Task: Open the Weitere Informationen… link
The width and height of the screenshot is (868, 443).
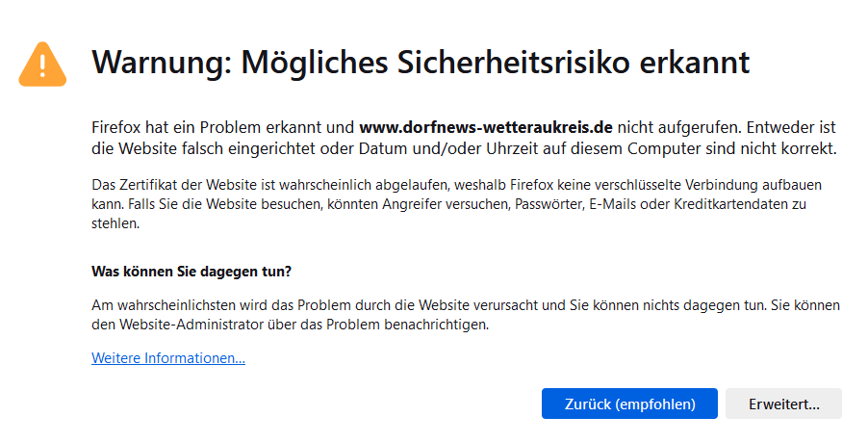Action: pos(168,358)
